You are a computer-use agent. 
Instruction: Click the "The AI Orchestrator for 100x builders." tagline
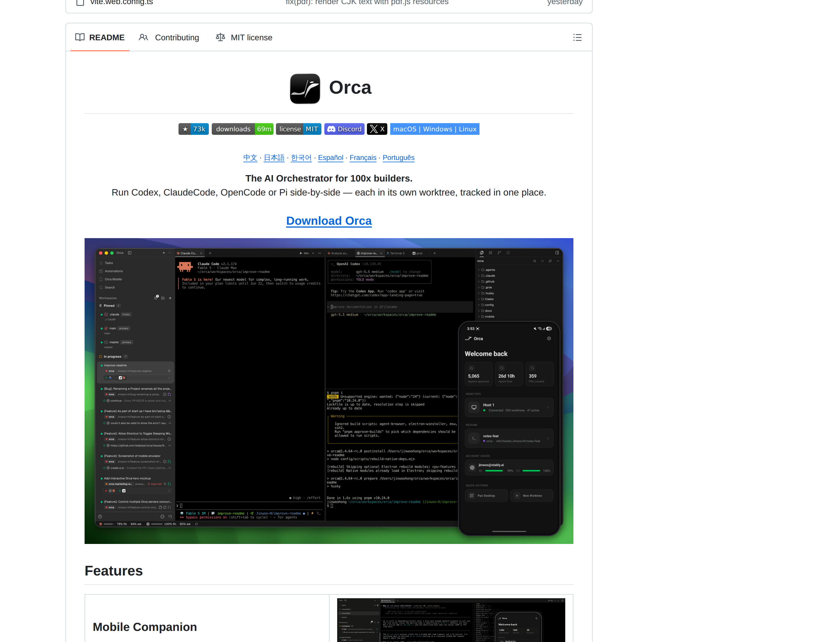click(x=328, y=178)
